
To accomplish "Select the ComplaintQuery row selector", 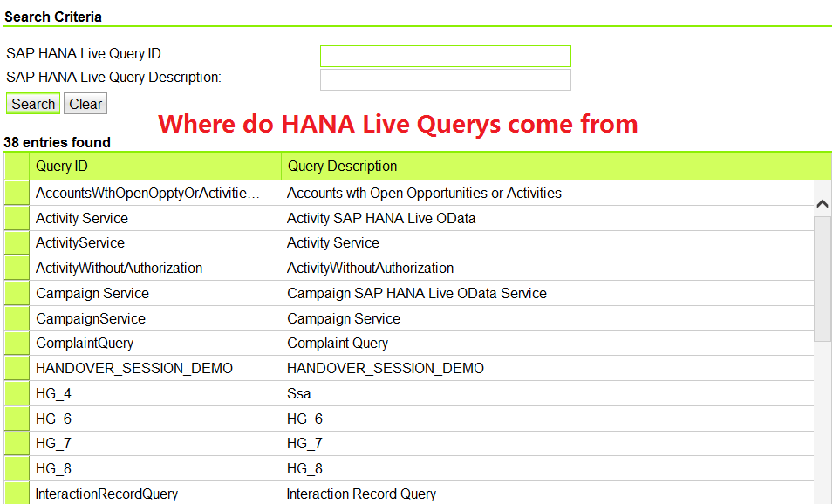I will tap(17, 343).
